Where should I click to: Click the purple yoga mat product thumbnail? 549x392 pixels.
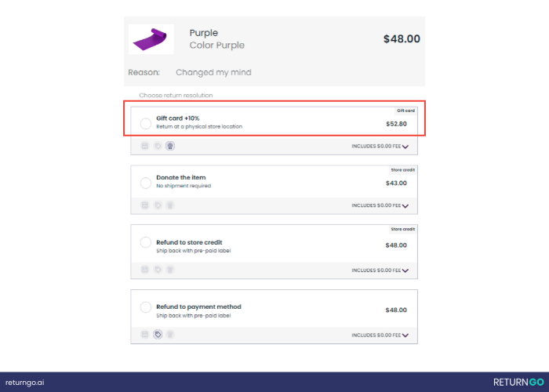151,39
